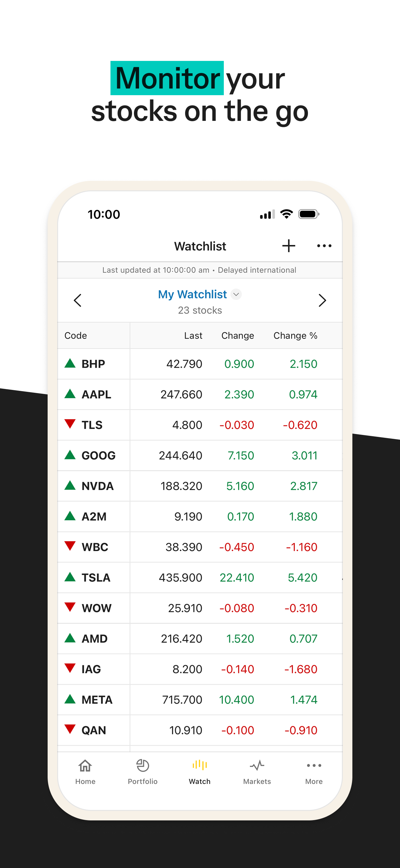Open the Home tab icon

(x=85, y=766)
